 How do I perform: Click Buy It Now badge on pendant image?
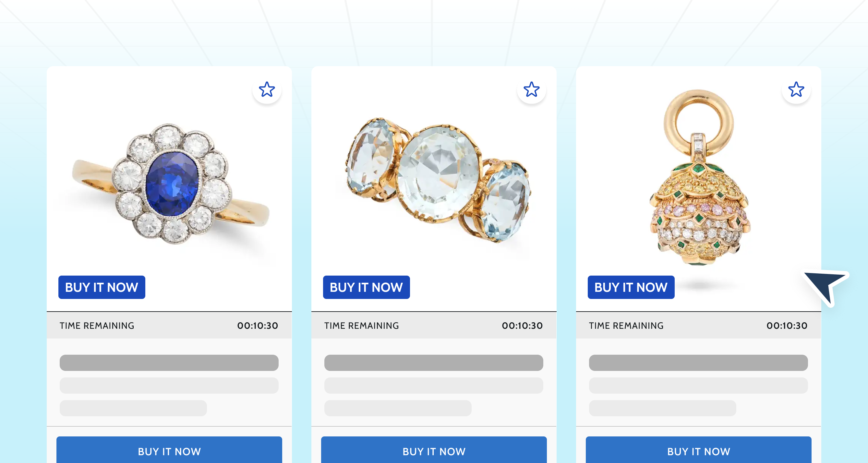[x=631, y=287]
